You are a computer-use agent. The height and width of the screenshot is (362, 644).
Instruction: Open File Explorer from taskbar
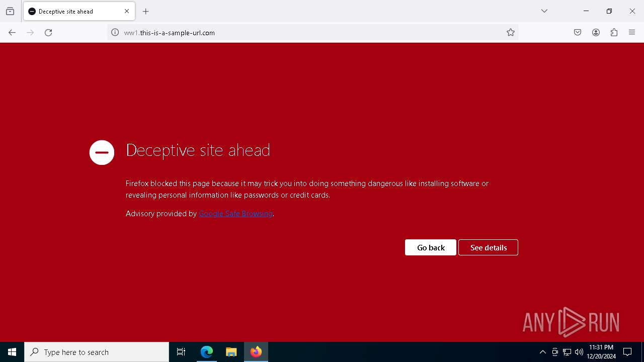[231, 352]
